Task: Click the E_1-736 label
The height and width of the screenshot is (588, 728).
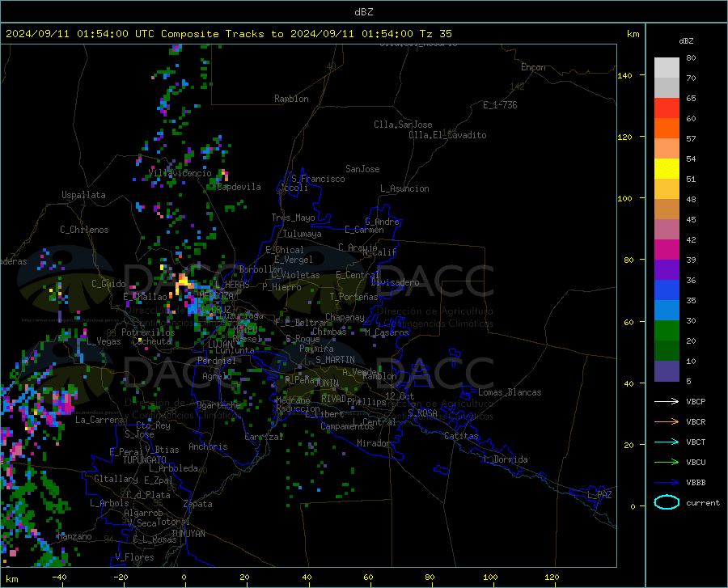Action: [500, 105]
